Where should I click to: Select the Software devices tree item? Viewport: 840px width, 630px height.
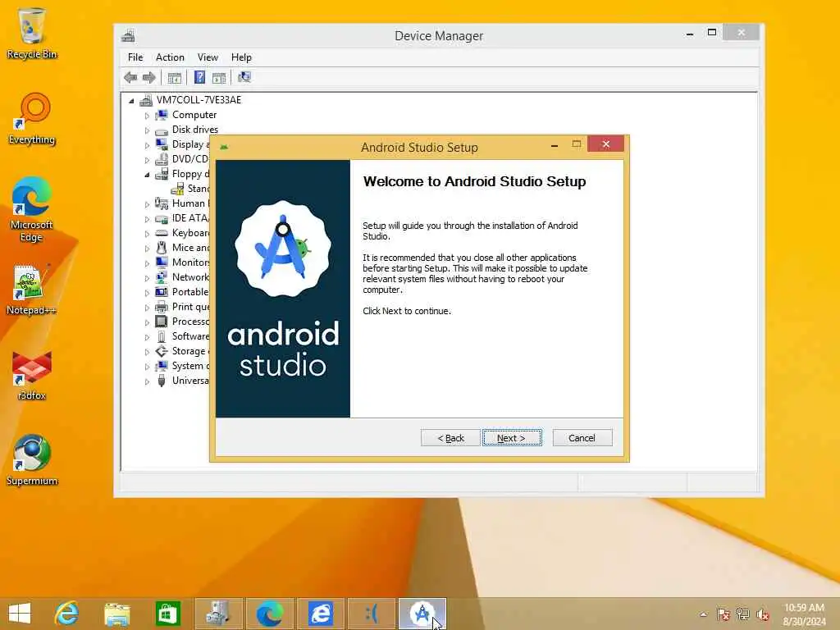[x=190, y=336]
